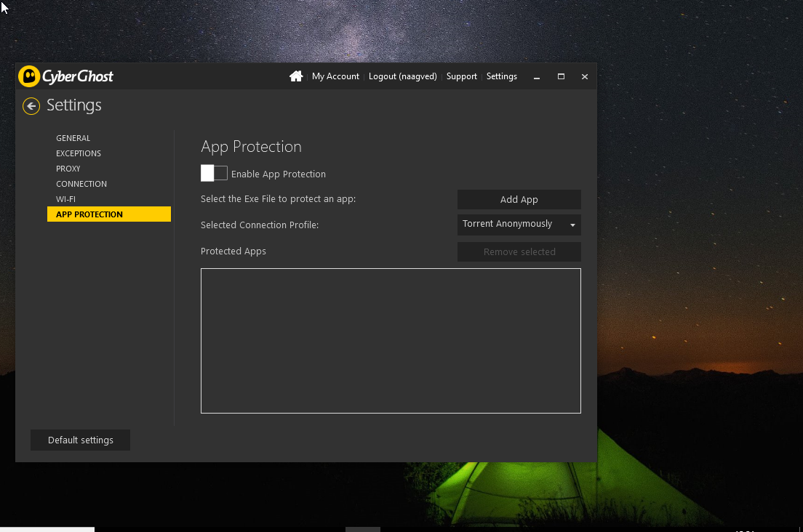Toggle the Enable App Protection switch
This screenshot has width=803, height=532.
(x=214, y=174)
